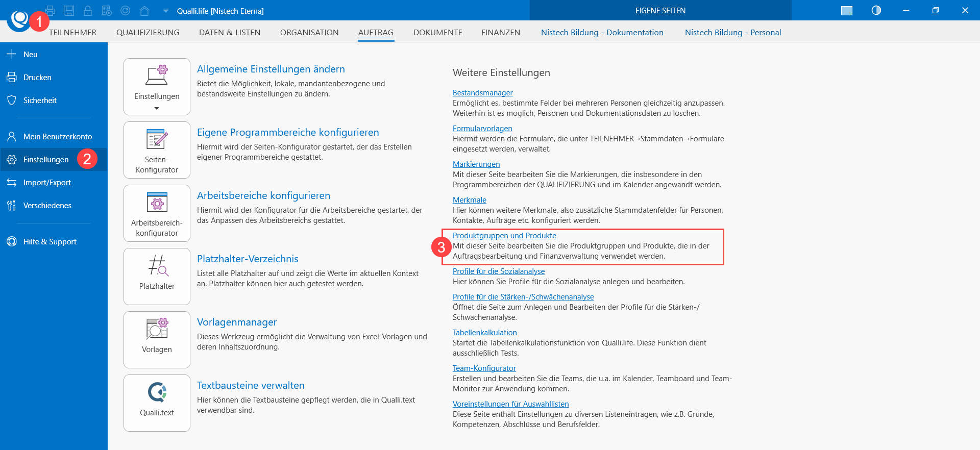Open Produktgruppen und Produkte link

504,235
